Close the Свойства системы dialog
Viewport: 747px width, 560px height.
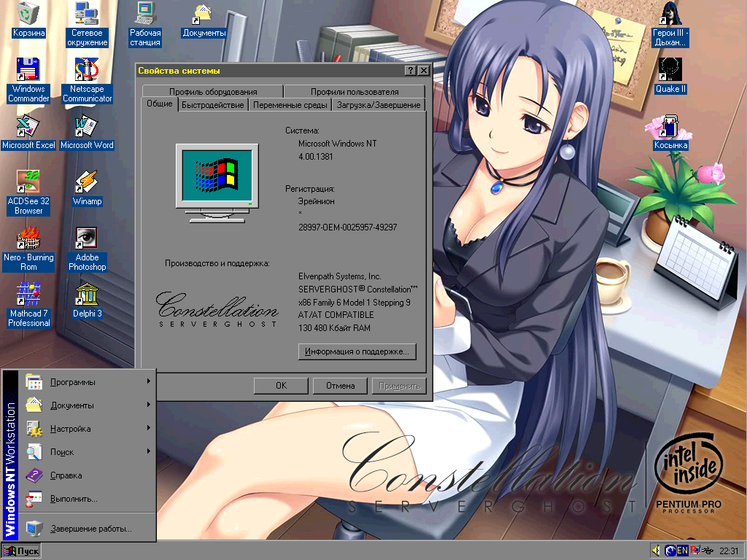point(424,71)
